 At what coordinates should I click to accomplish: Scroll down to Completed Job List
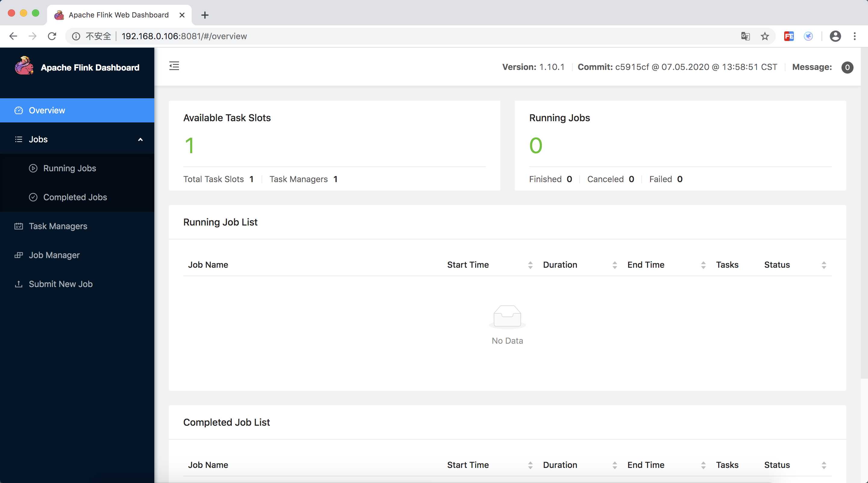[x=226, y=422]
